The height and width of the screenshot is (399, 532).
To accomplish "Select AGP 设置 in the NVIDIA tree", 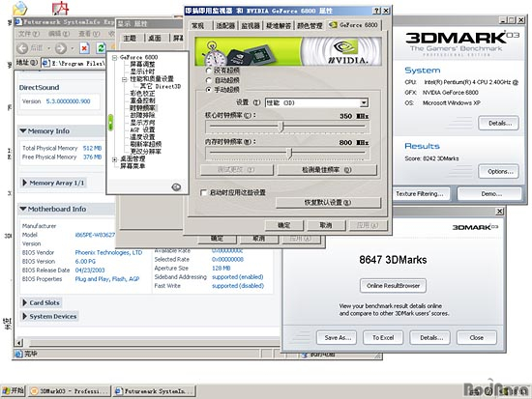I will tap(142, 129).
